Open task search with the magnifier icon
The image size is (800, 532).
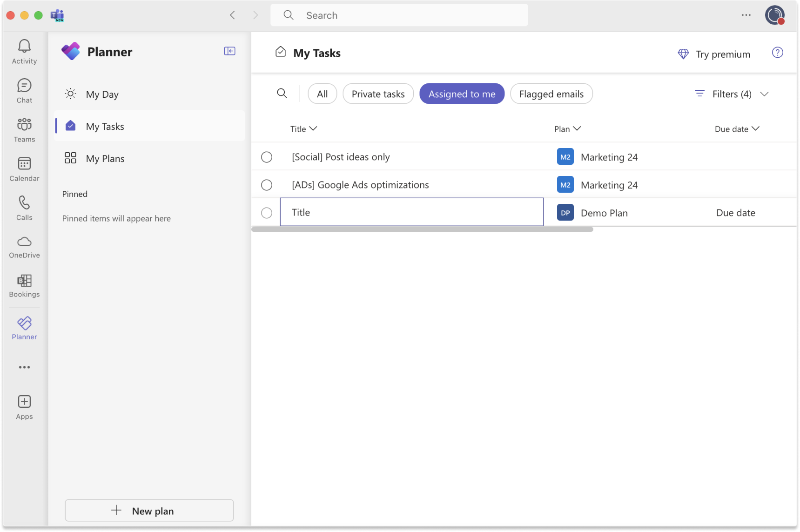[x=282, y=93]
